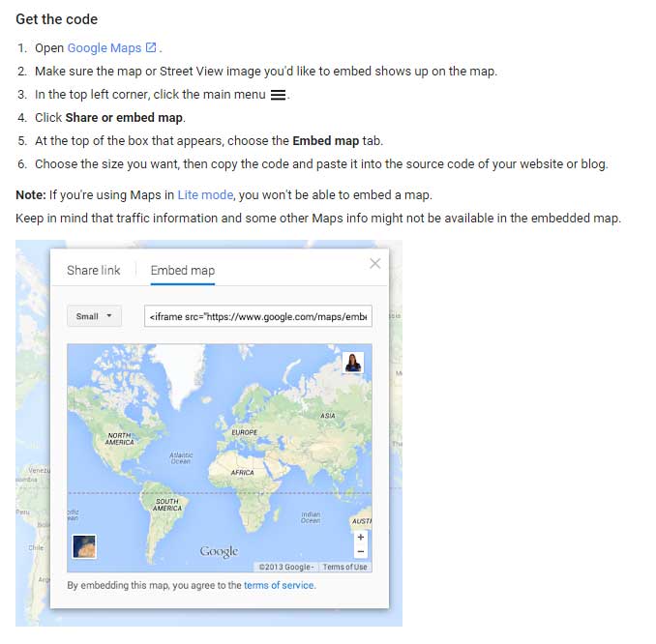Click the Africa label on the map
Viewport: 656px width, 644px height.
coord(242,473)
